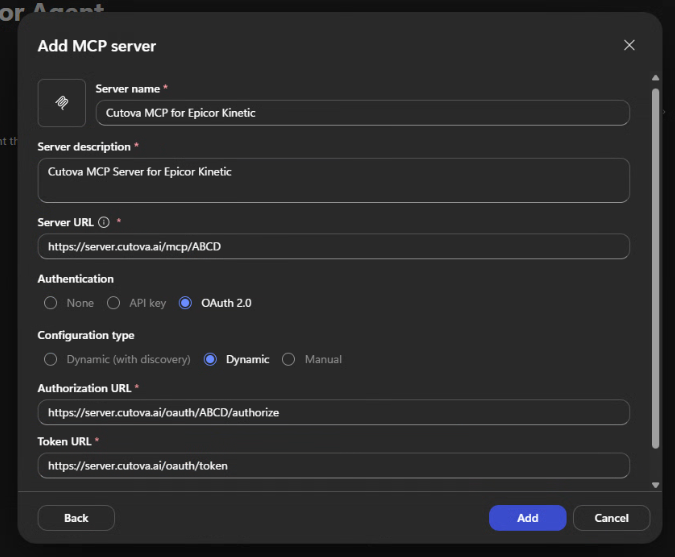Viewport: 675px width, 557px height.
Task: Choose Dynamic configuration type
Action: tap(210, 359)
